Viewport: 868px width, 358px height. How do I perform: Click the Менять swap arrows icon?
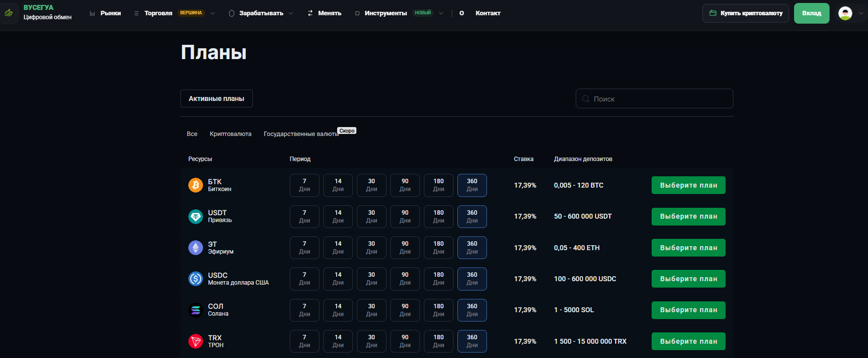(310, 13)
